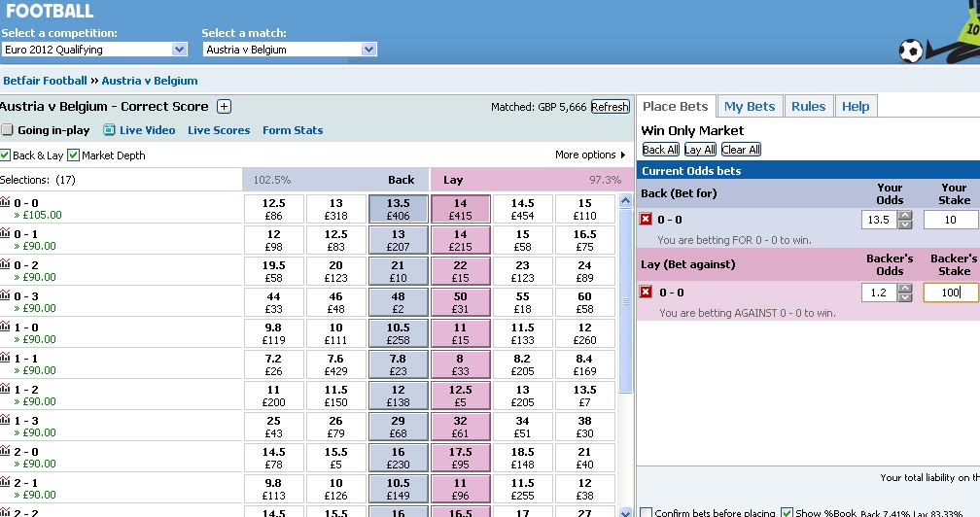Viewport: 980px width, 517px height.
Task: Back 0 - 1 at 13 £207
Action: pos(399,240)
